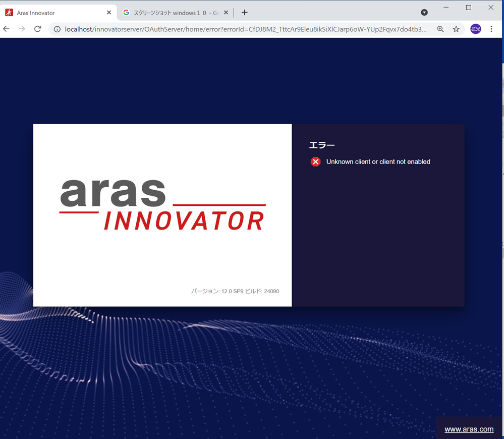Viewport: 504px width, 439px height.
Task: Reload the Aras error page
Action: point(37,29)
